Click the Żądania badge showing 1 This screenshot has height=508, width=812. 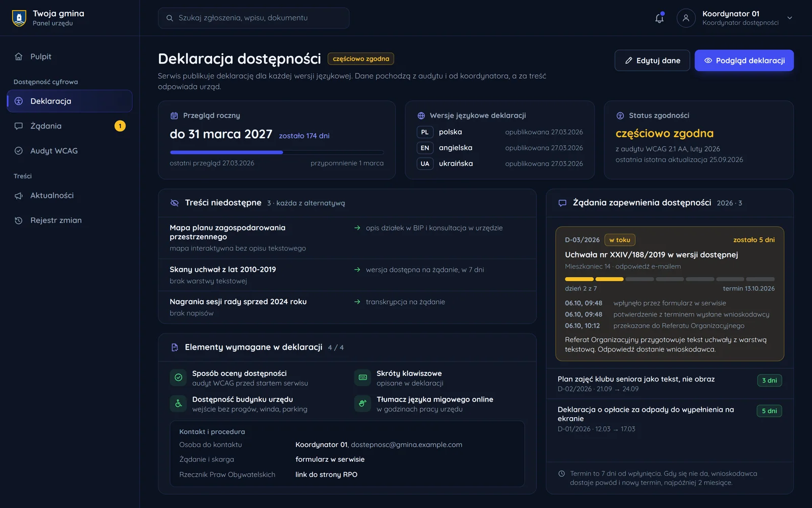[x=120, y=126]
